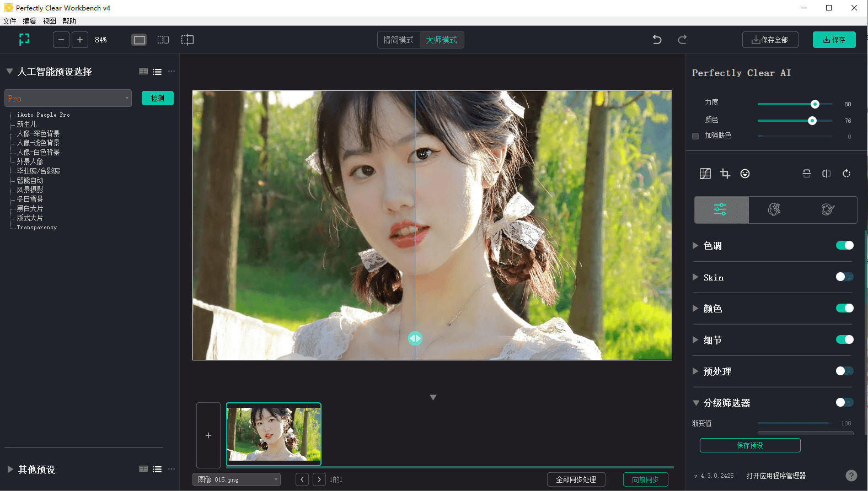Undo the last adjustment

tap(657, 40)
